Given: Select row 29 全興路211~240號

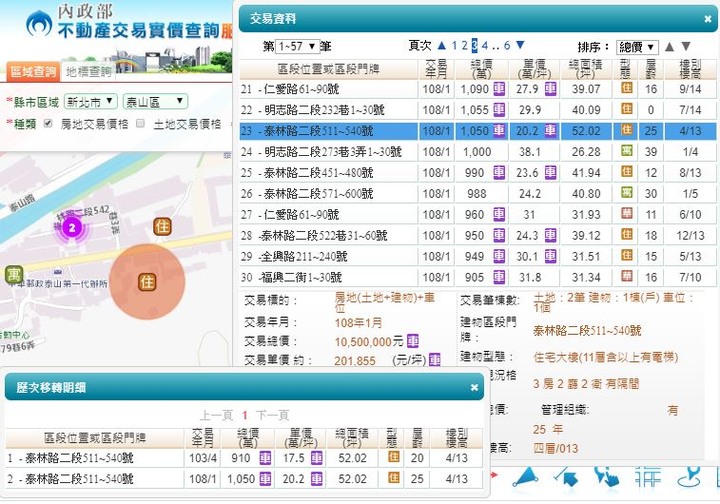Looking at the screenshot, I should click(x=478, y=256).
